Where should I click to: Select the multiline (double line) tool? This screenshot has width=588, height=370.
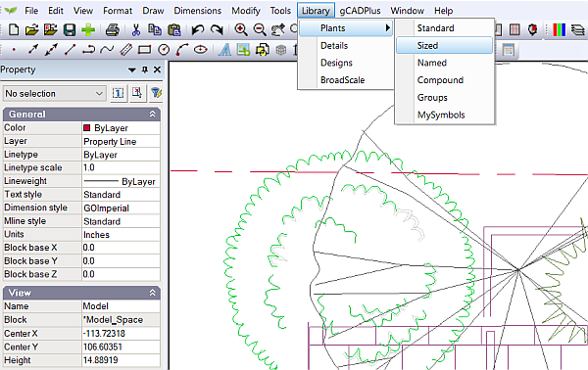[x=126, y=50]
